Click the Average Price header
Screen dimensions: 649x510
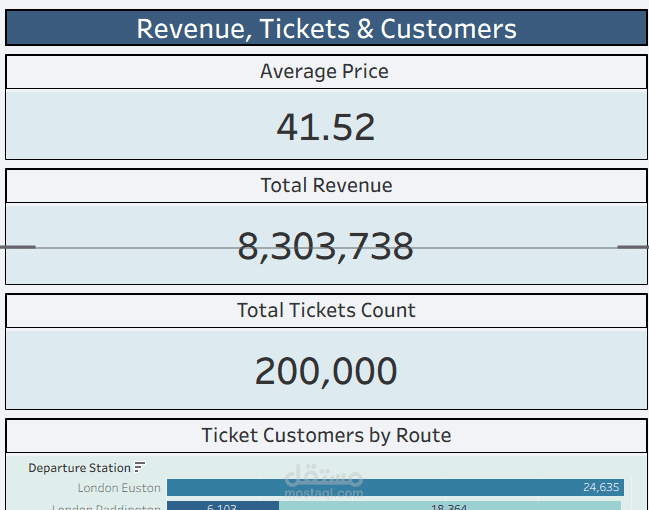(326, 72)
